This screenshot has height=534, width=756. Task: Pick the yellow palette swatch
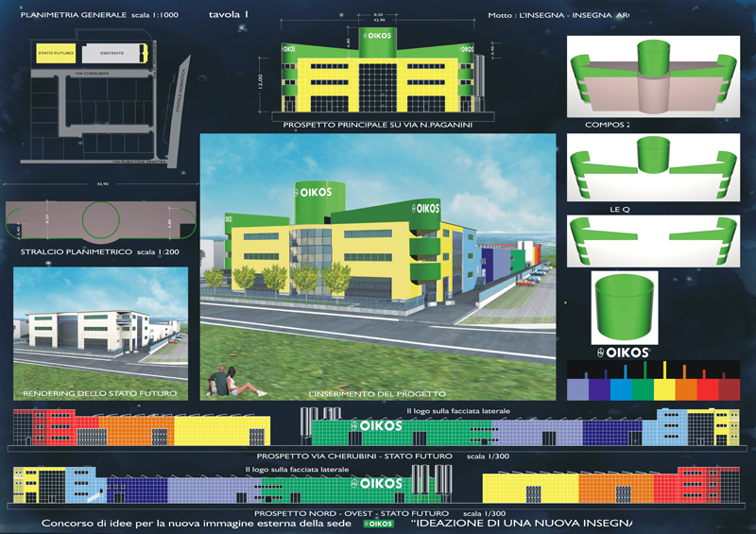[x=664, y=389]
